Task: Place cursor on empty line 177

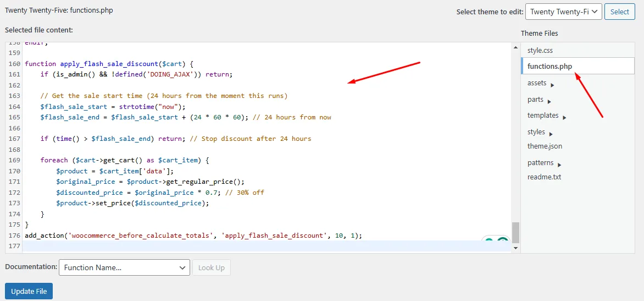Action: (x=267, y=246)
